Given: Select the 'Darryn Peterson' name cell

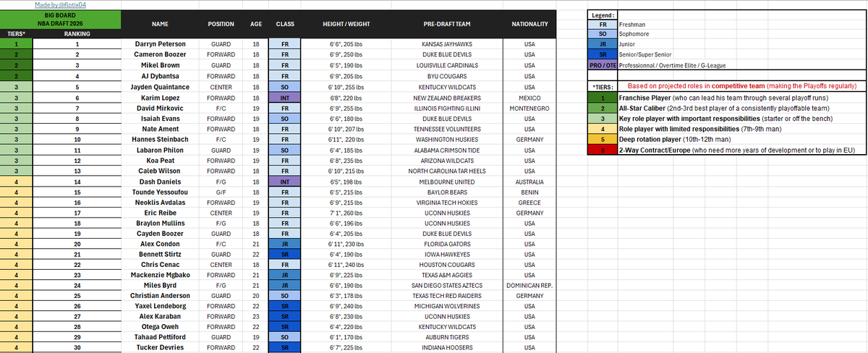Looking at the screenshot, I should coord(161,44).
